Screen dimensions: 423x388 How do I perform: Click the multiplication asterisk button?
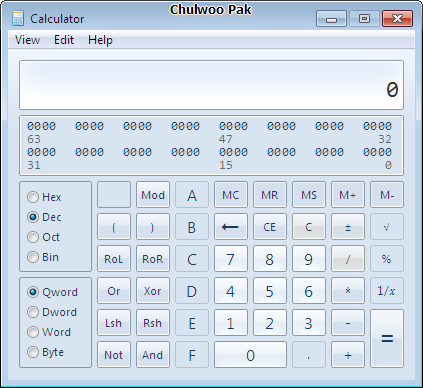[x=348, y=291]
